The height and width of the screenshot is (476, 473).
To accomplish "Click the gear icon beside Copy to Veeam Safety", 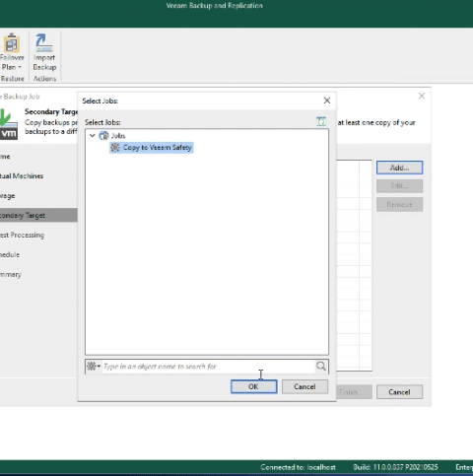I will [115, 148].
